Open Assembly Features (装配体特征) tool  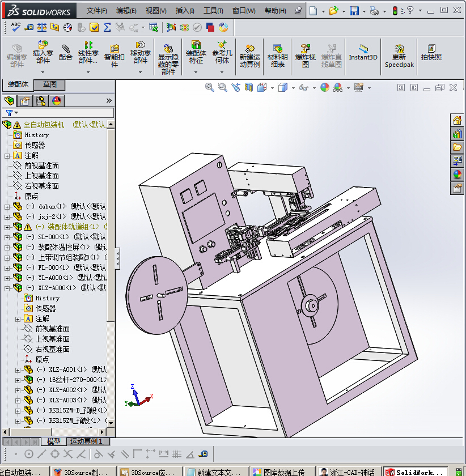(196, 52)
